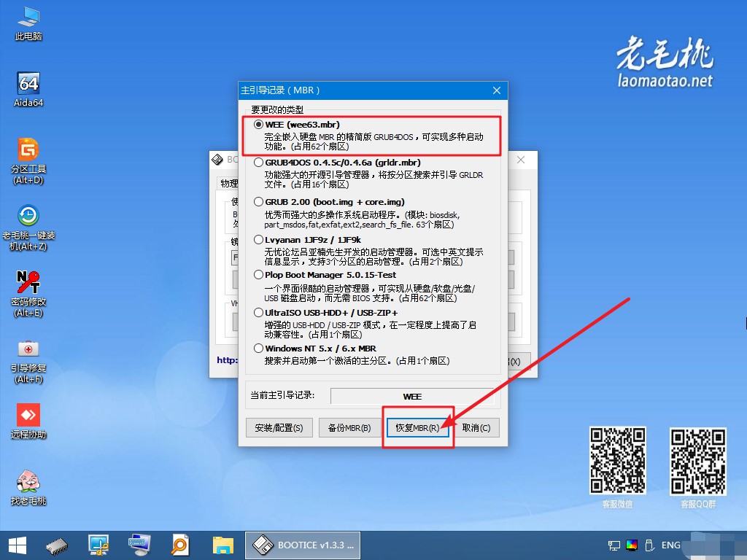Click the color display tray icon

click(632, 545)
